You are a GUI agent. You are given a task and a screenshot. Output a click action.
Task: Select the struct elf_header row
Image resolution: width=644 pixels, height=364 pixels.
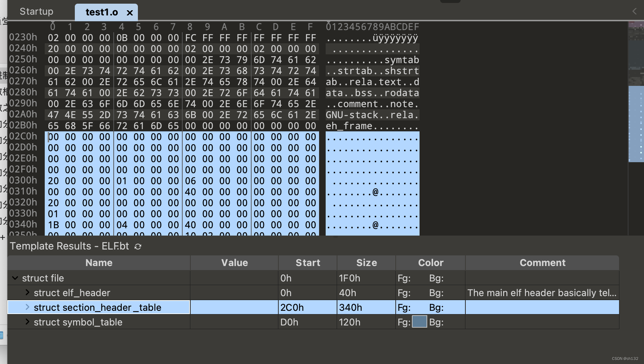(x=313, y=292)
